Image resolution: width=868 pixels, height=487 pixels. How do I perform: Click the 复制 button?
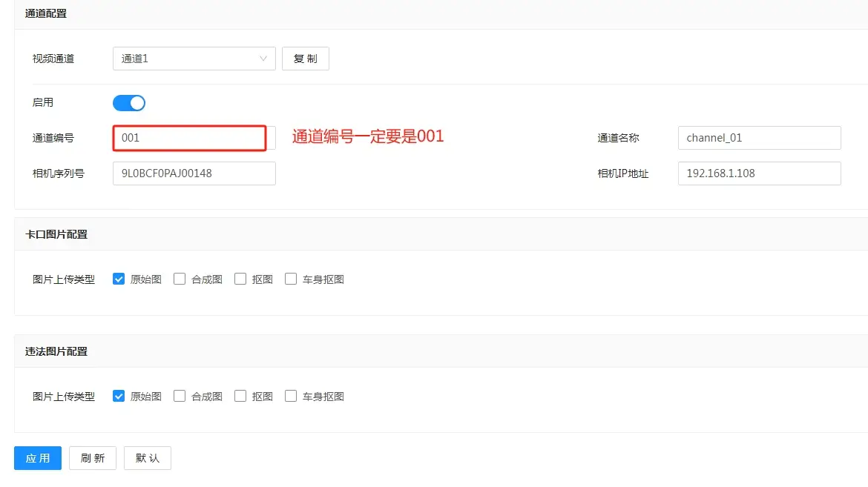tap(305, 59)
